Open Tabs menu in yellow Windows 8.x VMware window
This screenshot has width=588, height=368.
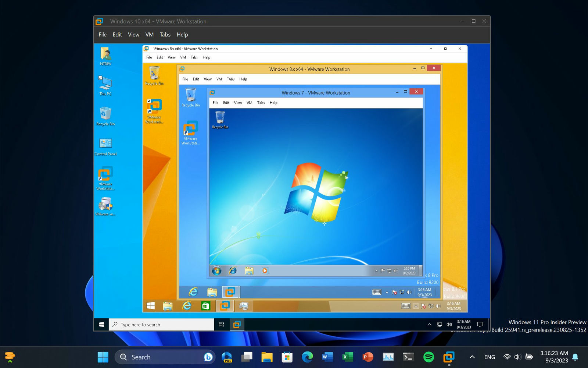[x=230, y=79]
